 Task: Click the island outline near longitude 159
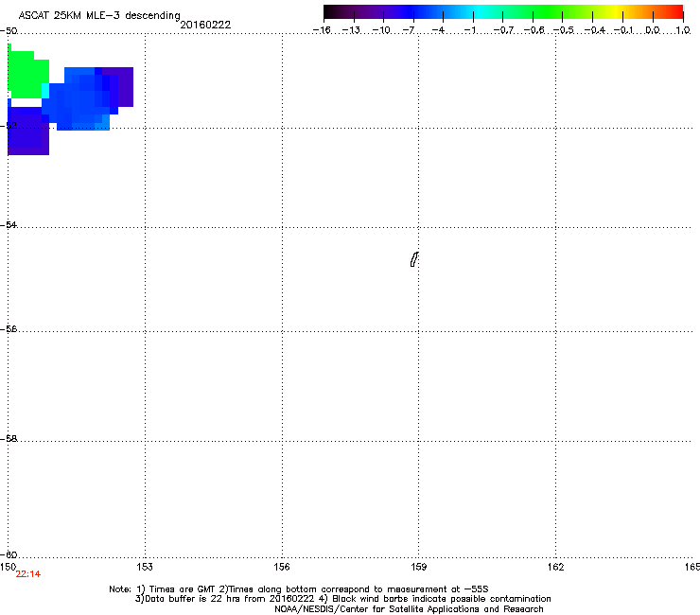pos(414,259)
